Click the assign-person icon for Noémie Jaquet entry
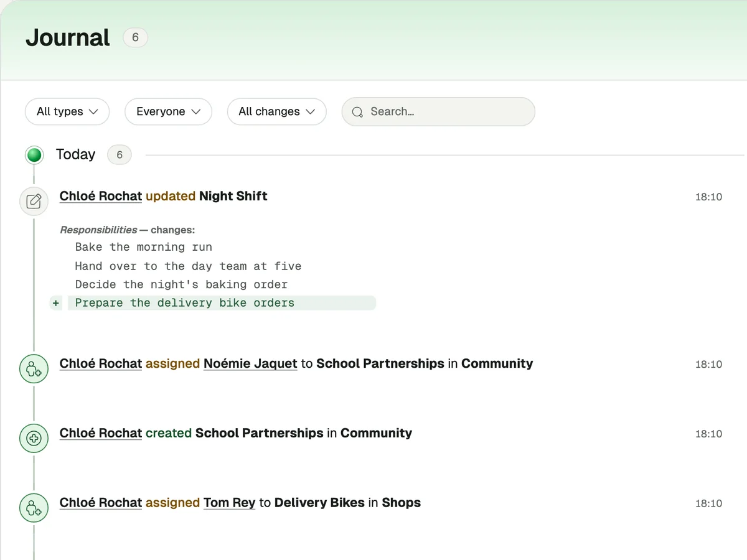 pos(34,368)
